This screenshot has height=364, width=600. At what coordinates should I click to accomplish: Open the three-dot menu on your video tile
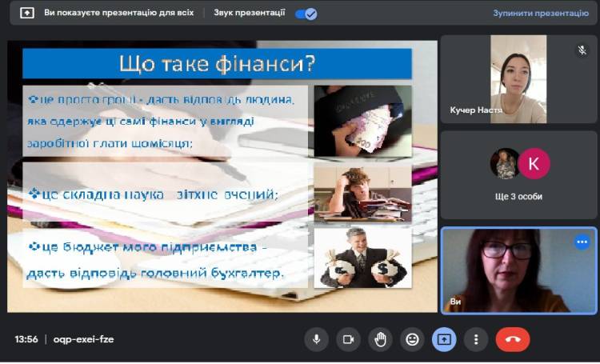[x=582, y=242]
